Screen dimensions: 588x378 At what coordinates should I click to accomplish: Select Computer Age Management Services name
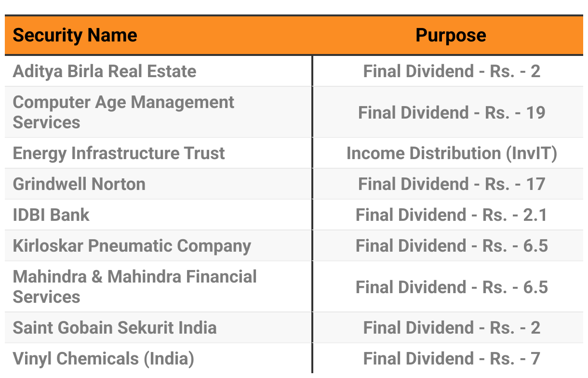(123, 112)
